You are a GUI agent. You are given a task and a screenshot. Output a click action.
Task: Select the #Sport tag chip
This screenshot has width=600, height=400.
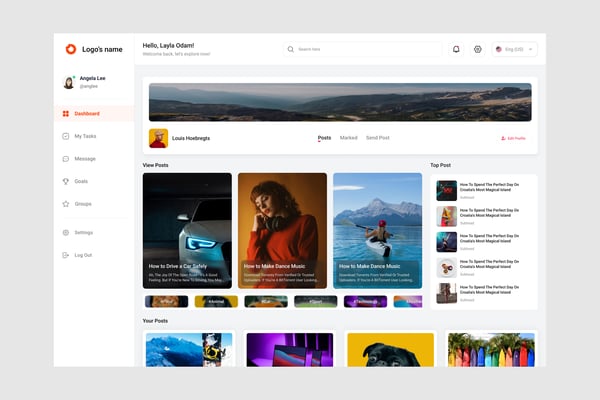[x=316, y=302]
